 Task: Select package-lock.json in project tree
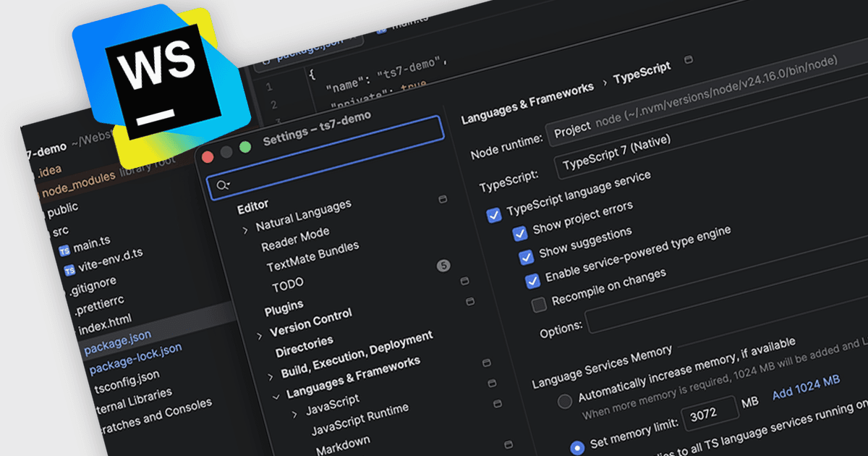click(135, 358)
